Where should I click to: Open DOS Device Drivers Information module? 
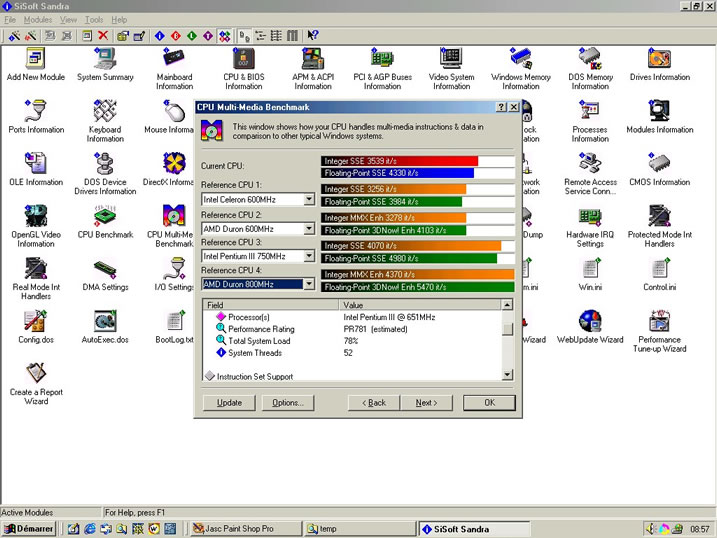point(105,174)
